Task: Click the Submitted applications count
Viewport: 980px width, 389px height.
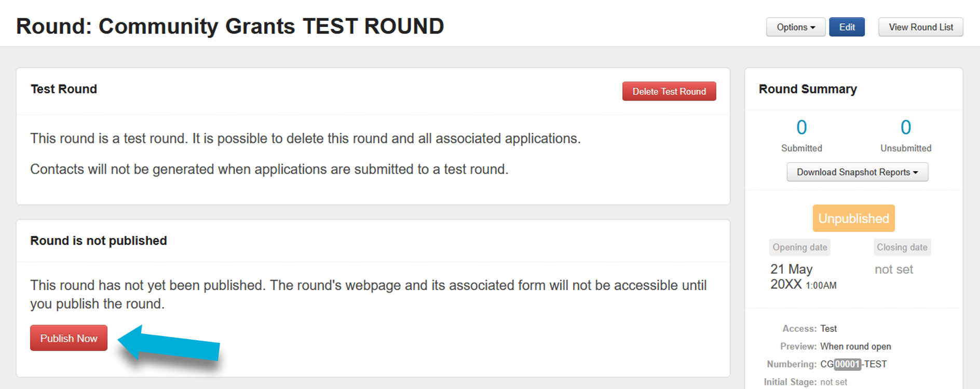Action: click(x=801, y=128)
